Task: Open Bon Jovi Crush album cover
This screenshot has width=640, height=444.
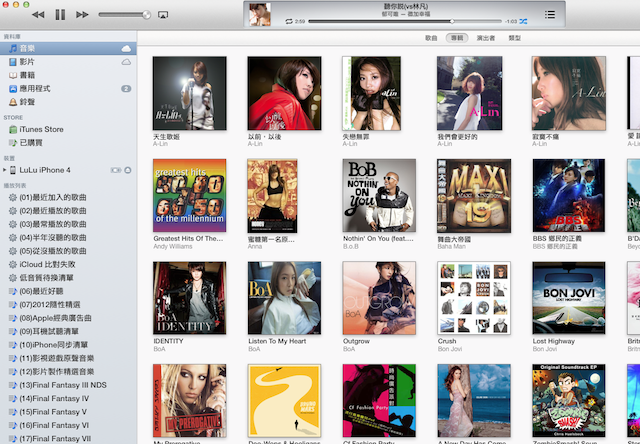Action: point(474,298)
